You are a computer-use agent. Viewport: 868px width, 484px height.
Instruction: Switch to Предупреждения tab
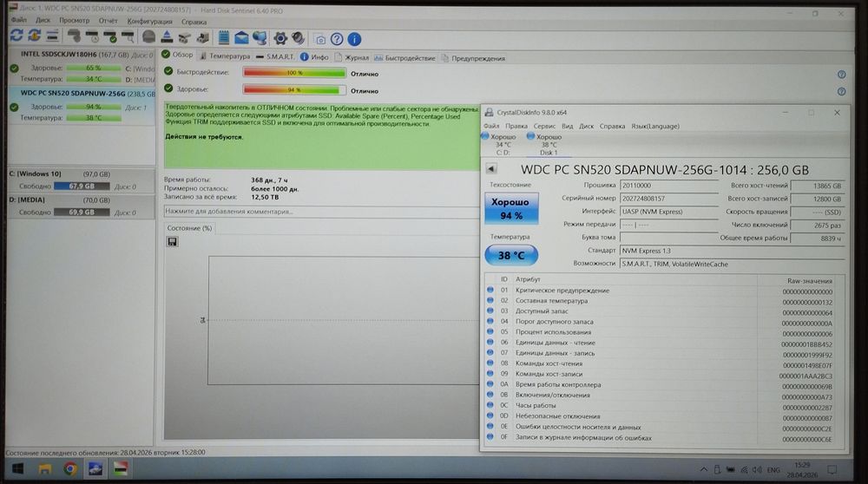474,58
